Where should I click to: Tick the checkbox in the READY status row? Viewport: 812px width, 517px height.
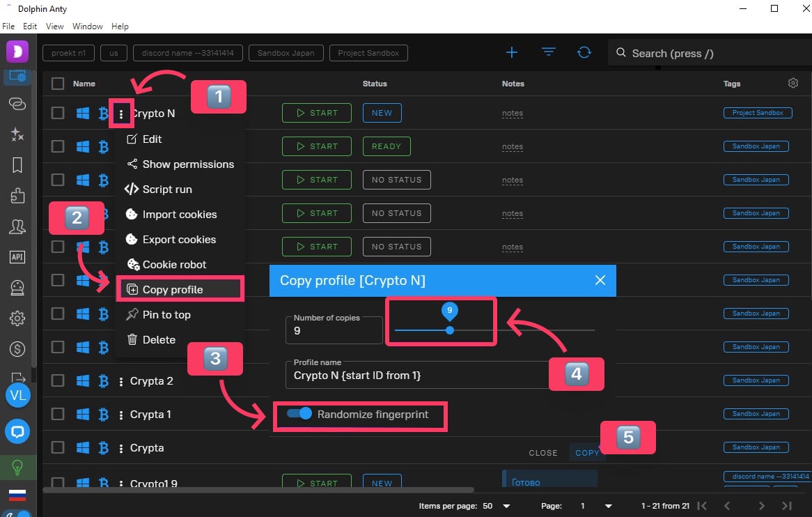pos(58,146)
